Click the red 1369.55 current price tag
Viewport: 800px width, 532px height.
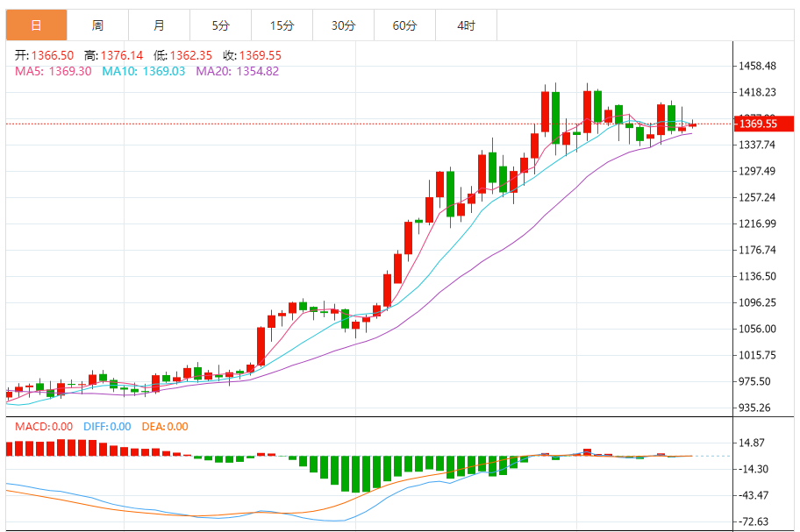coord(761,124)
